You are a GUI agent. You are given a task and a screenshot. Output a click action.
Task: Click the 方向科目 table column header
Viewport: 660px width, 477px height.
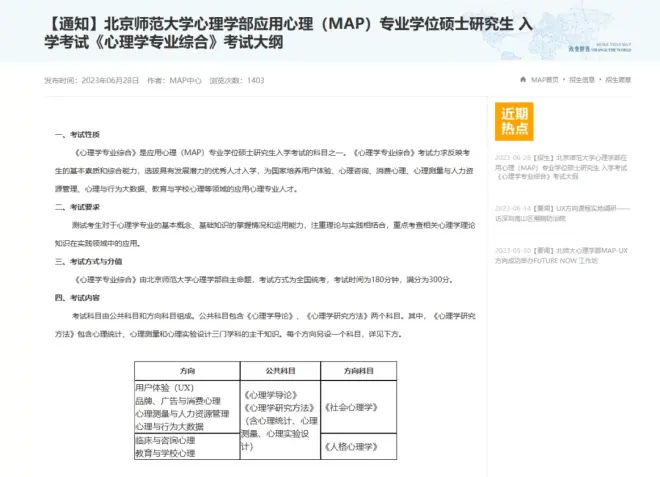pos(358,370)
